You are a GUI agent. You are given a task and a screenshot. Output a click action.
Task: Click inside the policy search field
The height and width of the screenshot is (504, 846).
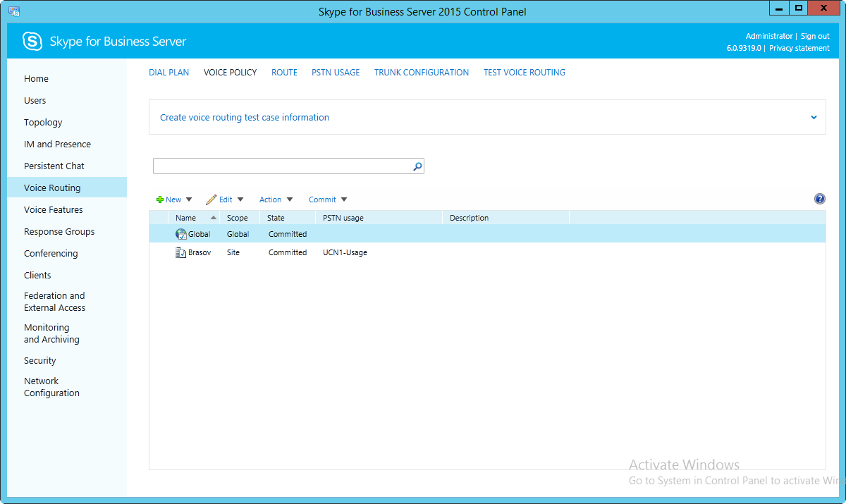pos(282,166)
